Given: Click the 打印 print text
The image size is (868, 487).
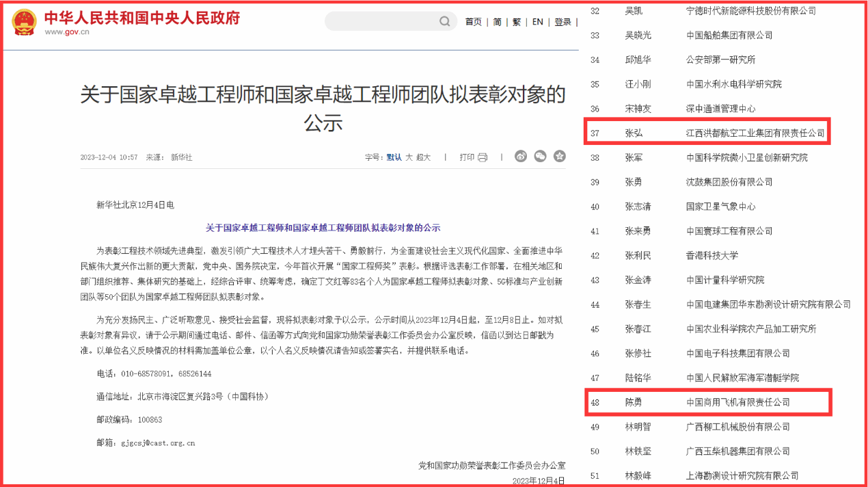Looking at the screenshot, I should [467, 157].
